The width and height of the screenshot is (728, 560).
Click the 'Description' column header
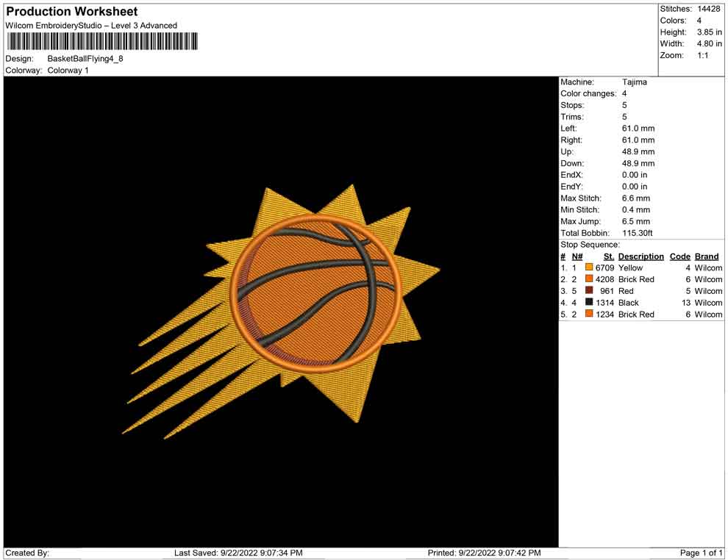pos(640,256)
